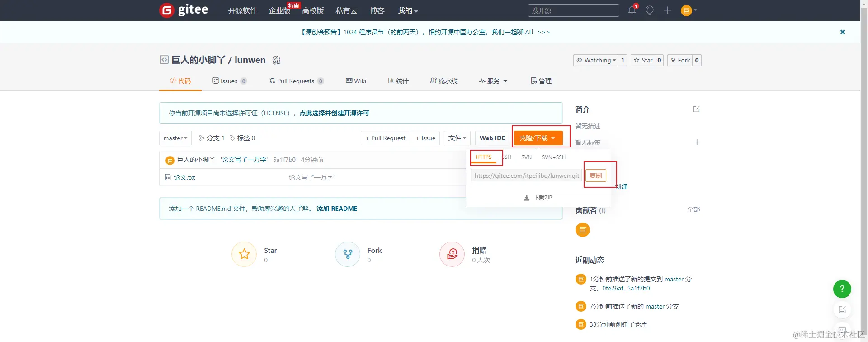
Task: Click the 添加 README link
Action: 337,209
